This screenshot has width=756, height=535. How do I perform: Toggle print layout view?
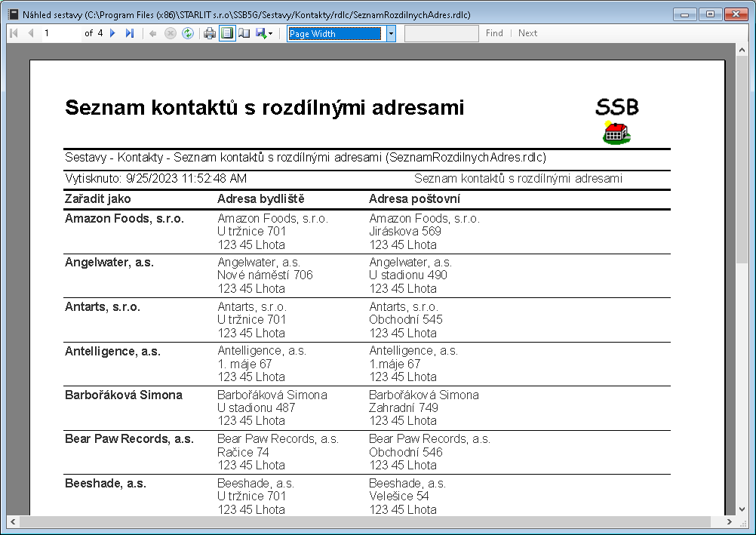point(227,33)
